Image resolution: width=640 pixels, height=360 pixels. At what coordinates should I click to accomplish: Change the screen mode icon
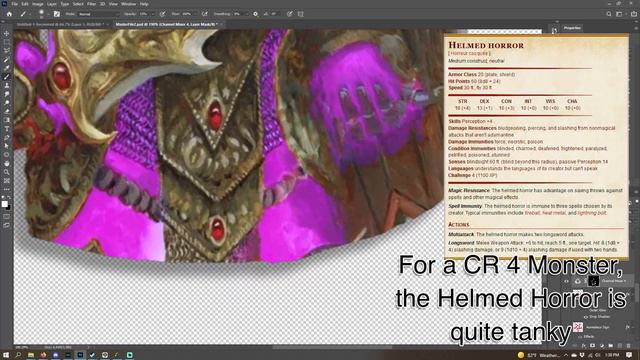click(x=7, y=225)
